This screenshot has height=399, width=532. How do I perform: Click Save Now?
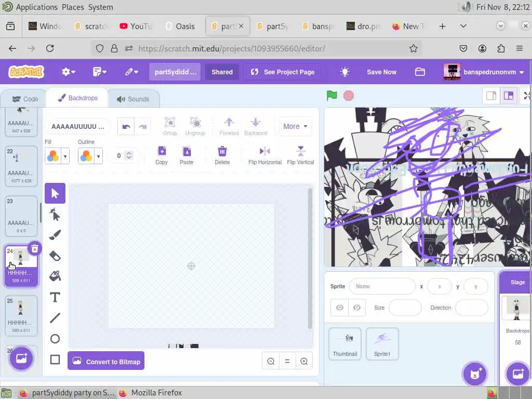(381, 72)
